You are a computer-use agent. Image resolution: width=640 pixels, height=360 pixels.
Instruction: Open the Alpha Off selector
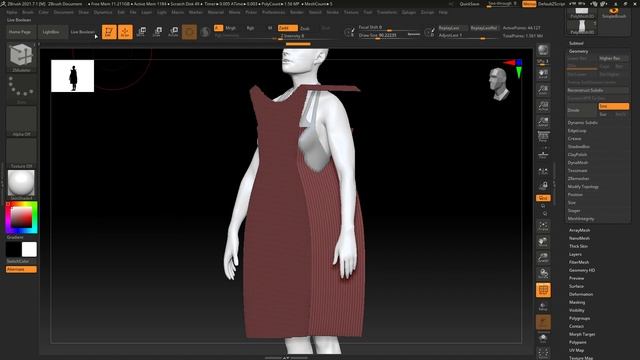[x=21, y=122]
